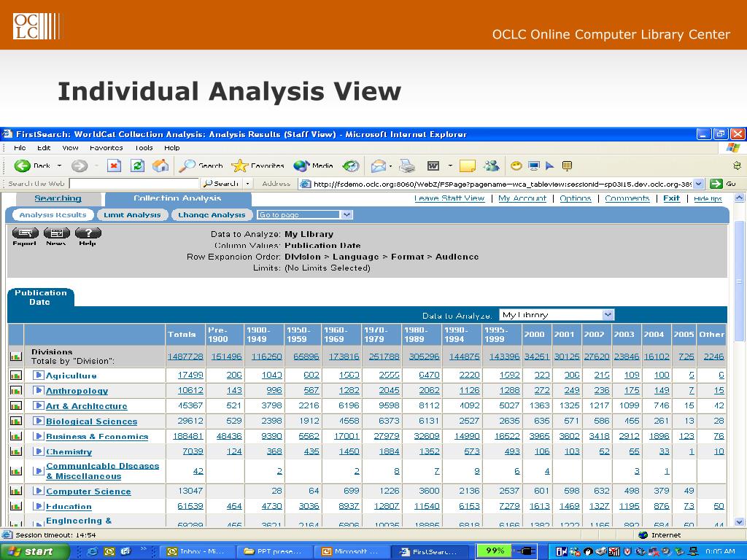Click the chart icon for Anthropology row

click(16, 391)
